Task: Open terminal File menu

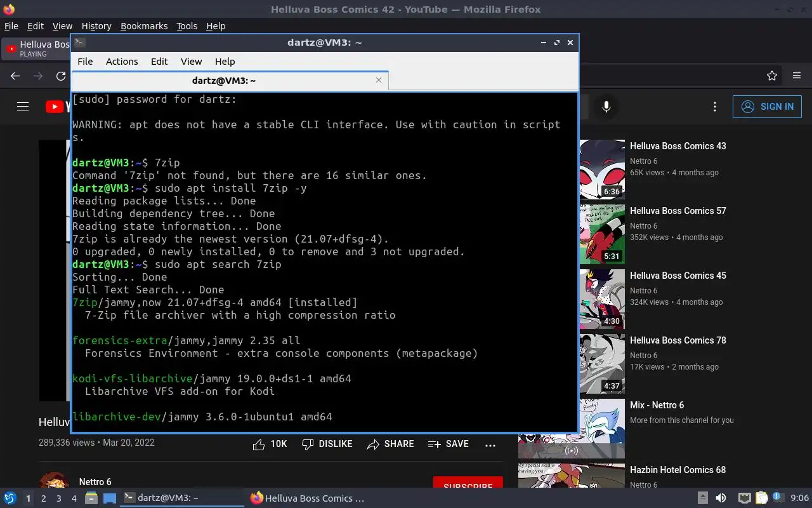Action: pyautogui.click(x=85, y=62)
